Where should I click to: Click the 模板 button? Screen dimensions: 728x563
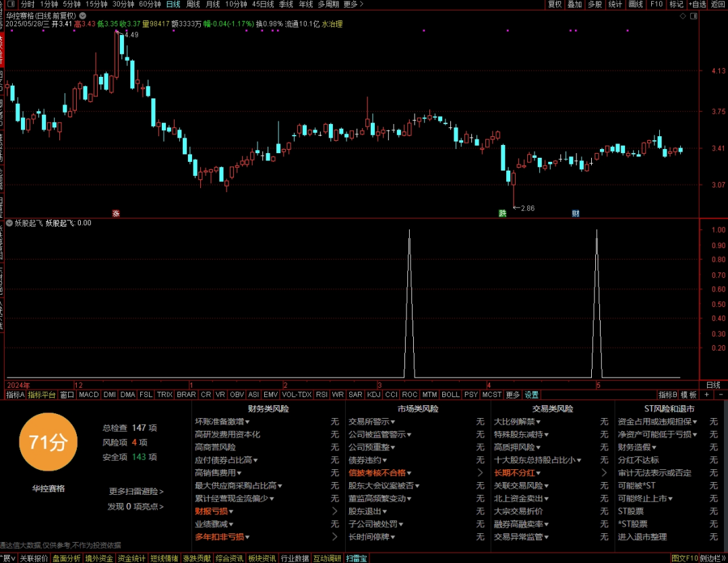pyautogui.click(x=688, y=394)
